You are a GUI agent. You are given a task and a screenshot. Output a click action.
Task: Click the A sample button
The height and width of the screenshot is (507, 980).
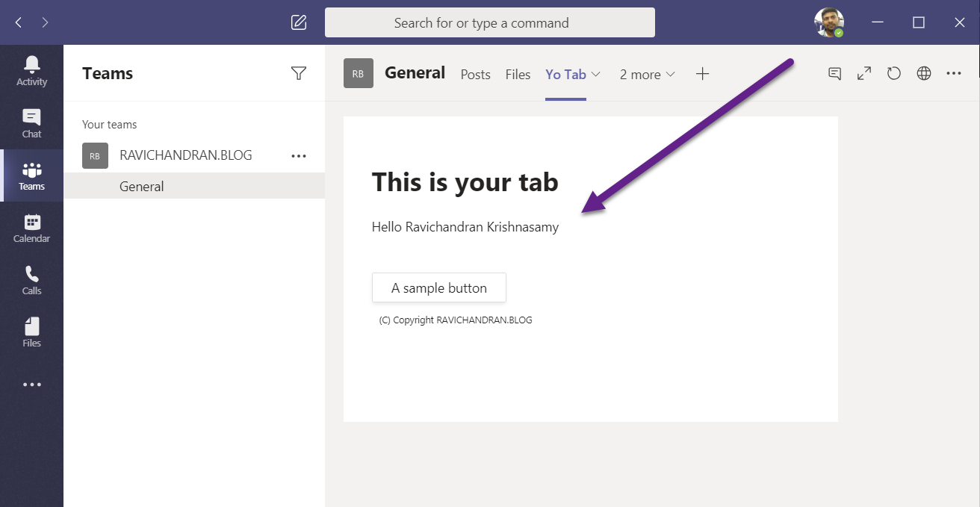click(x=439, y=287)
